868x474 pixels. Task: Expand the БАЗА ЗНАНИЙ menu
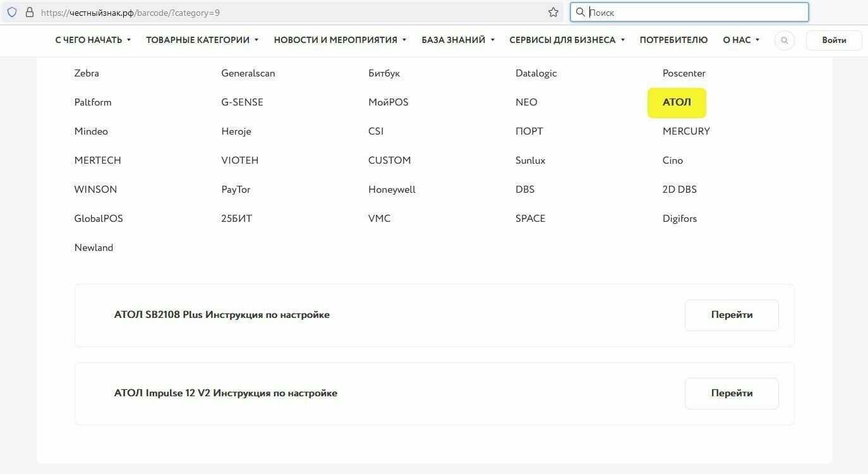pos(458,40)
